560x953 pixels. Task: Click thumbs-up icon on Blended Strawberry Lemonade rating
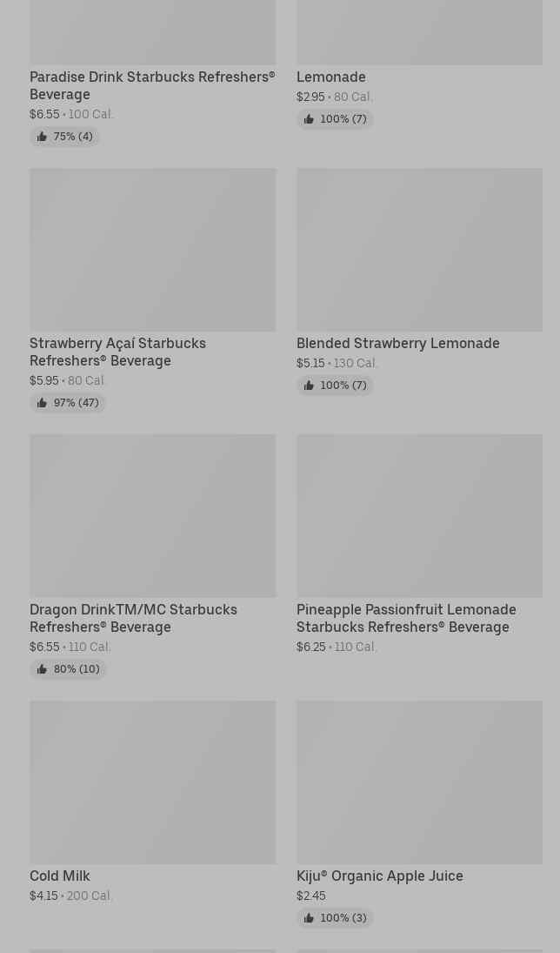[x=309, y=386]
